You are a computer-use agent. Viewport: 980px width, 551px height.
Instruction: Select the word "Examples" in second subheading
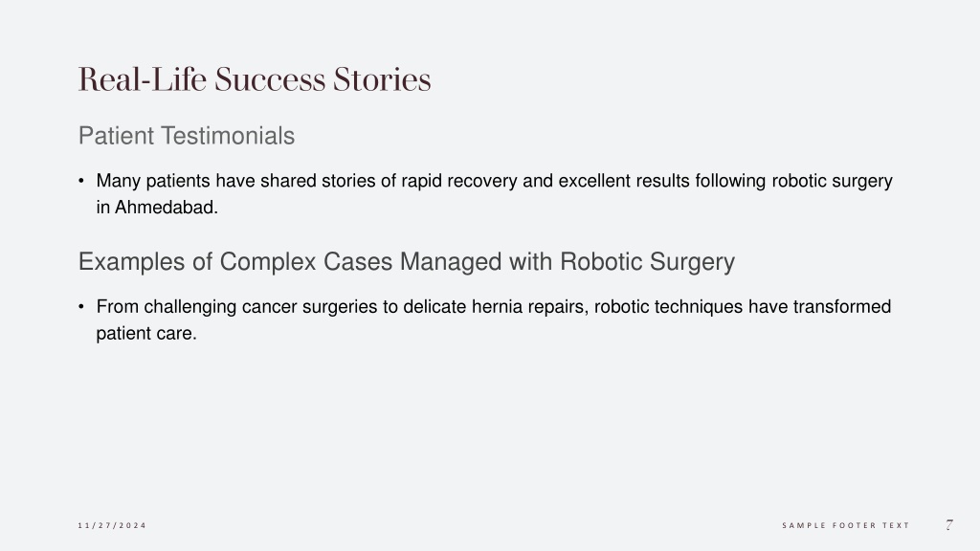pyautogui.click(x=131, y=262)
